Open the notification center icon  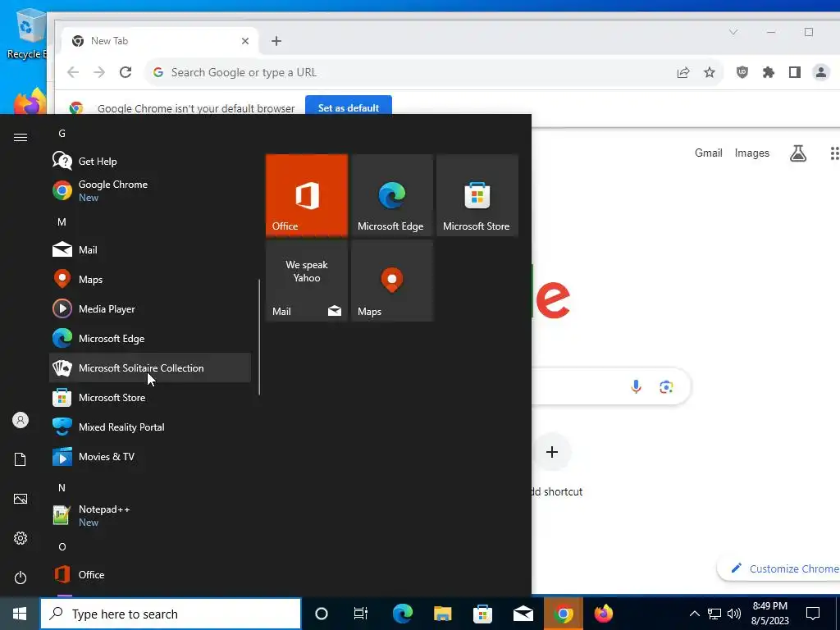813,614
